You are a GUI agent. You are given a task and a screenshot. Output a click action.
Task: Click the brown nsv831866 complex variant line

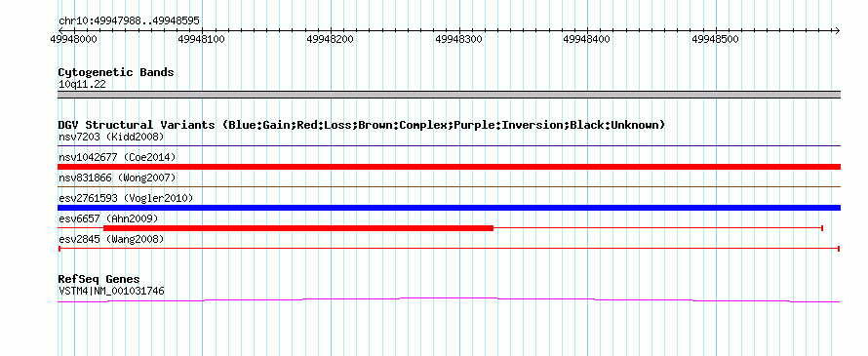coord(449,187)
